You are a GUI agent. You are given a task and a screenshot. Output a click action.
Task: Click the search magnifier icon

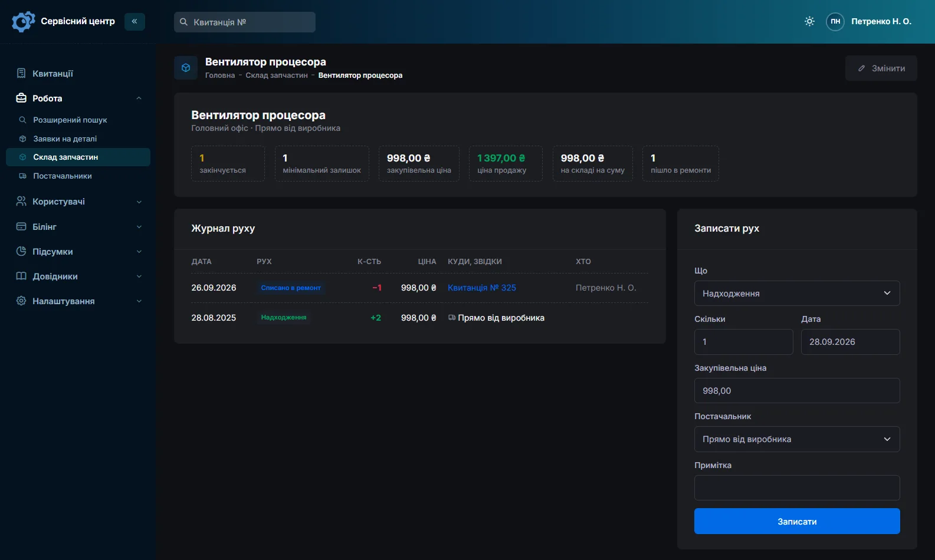[x=183, y=22]
